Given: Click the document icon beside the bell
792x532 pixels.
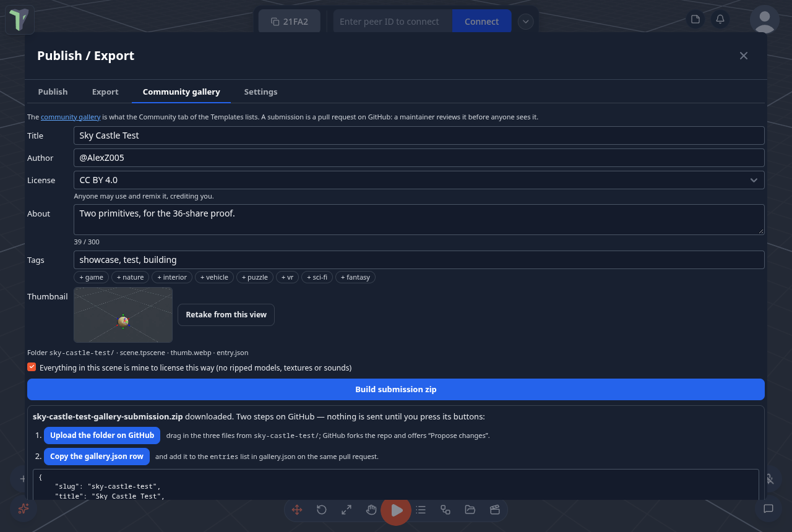Looking at the screenshot, I should point(695,20).
